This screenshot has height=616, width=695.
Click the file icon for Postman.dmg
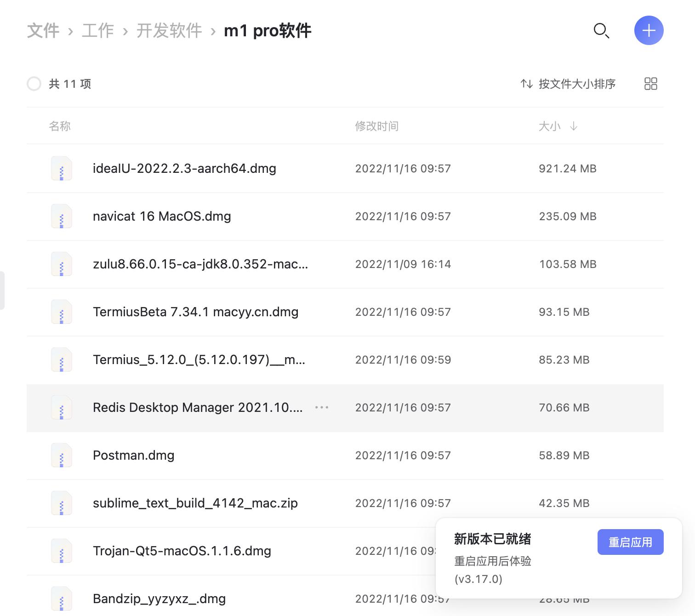click(x=62, y=455)
